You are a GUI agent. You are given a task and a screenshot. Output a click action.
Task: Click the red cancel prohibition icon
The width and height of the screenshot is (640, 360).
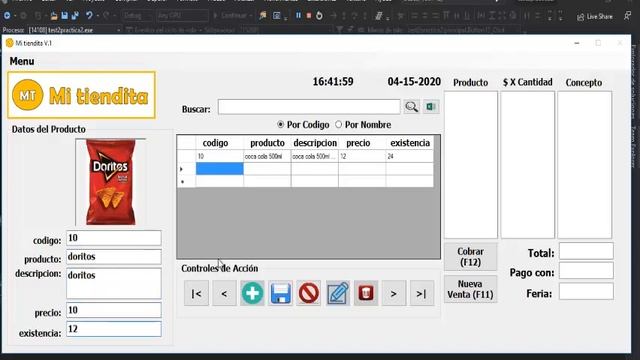coord(309,293)
